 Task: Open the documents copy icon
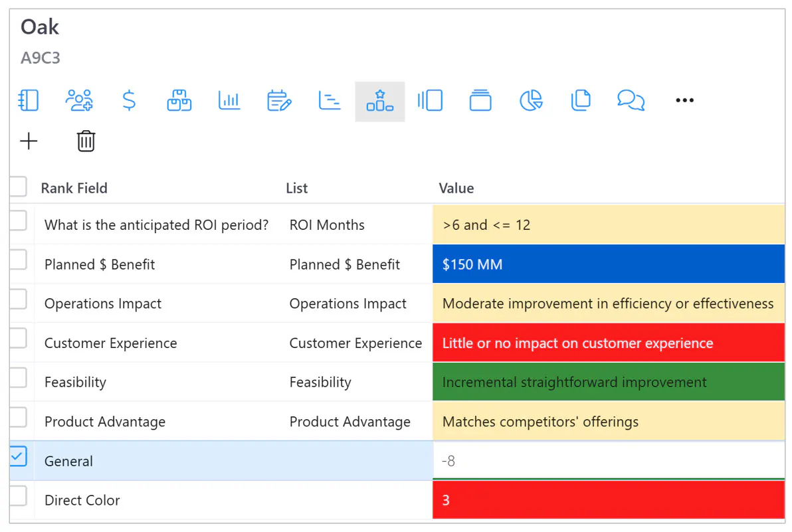pyautogui.click(x=580, y=100)
